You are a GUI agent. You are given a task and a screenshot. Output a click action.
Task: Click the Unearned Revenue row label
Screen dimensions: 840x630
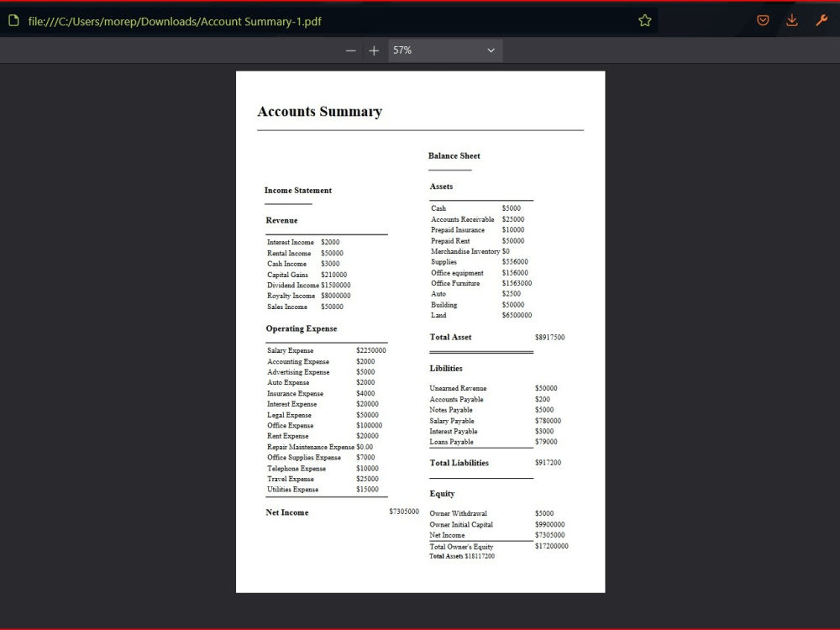(458, 388)
